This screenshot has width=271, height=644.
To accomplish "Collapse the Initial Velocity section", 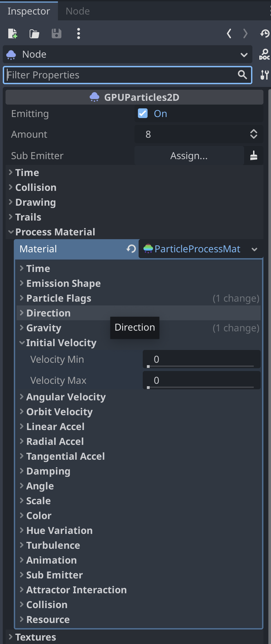I will tap(22, 342).
